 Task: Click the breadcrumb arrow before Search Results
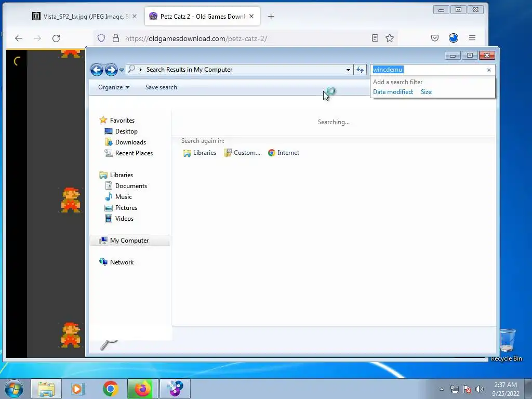(140, 70)
